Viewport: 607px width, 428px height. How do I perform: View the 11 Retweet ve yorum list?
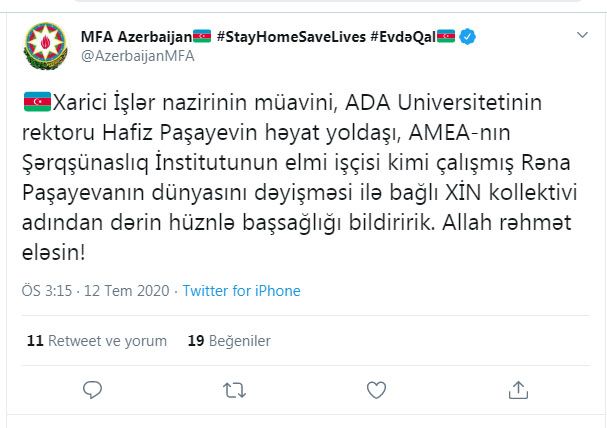click(x=97, y=341)
